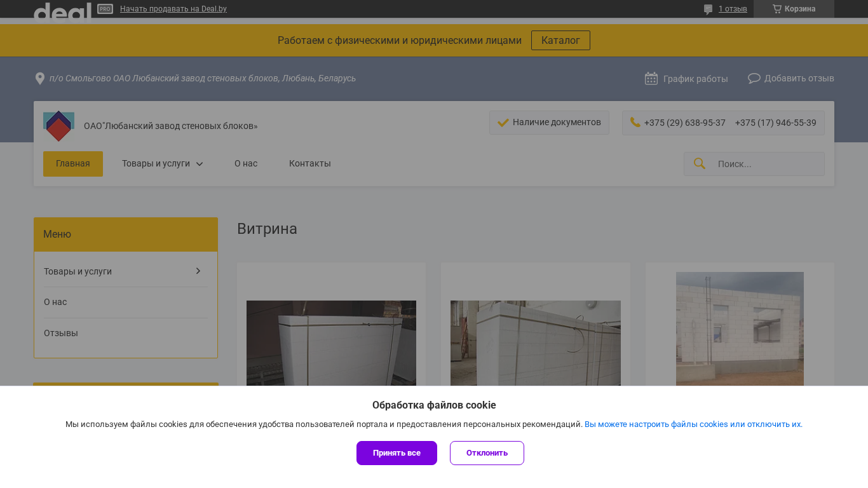Click the shopping cart icon

(776, 9)
